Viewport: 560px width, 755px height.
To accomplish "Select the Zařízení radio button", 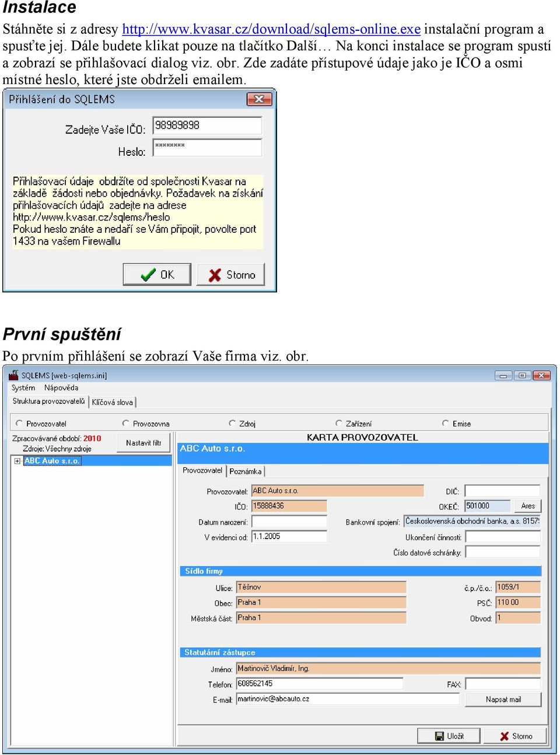I will click(339, 423).
